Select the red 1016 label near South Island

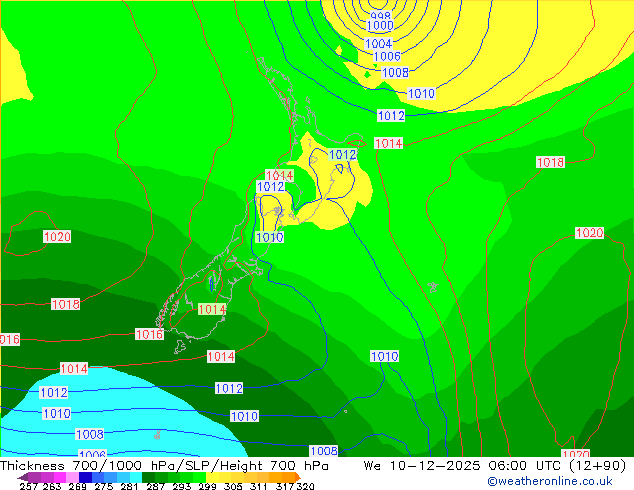pos(149,334)
